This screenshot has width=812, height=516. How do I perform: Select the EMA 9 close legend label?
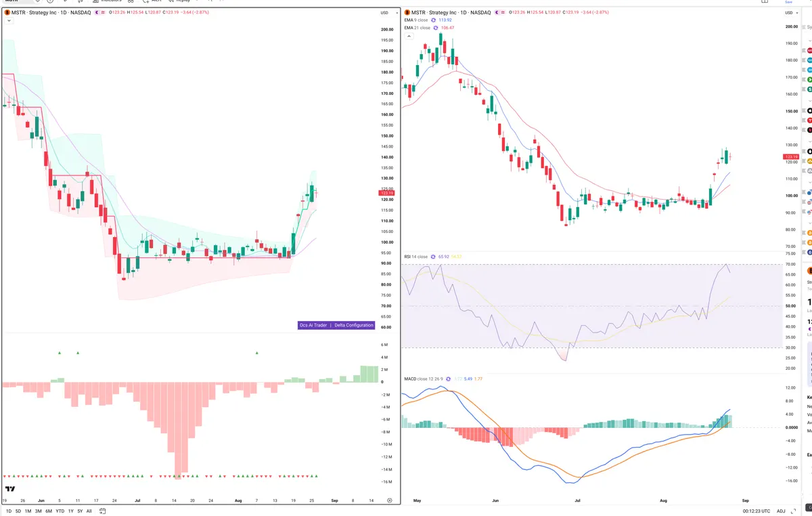click(x=416, y=20)
